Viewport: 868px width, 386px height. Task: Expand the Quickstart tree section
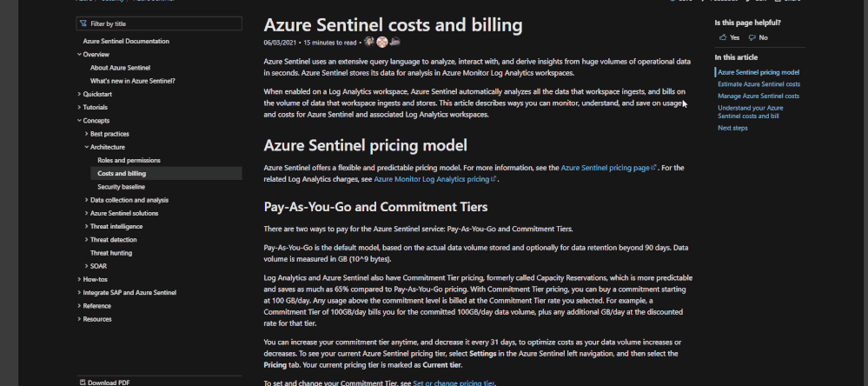point(80,94)
